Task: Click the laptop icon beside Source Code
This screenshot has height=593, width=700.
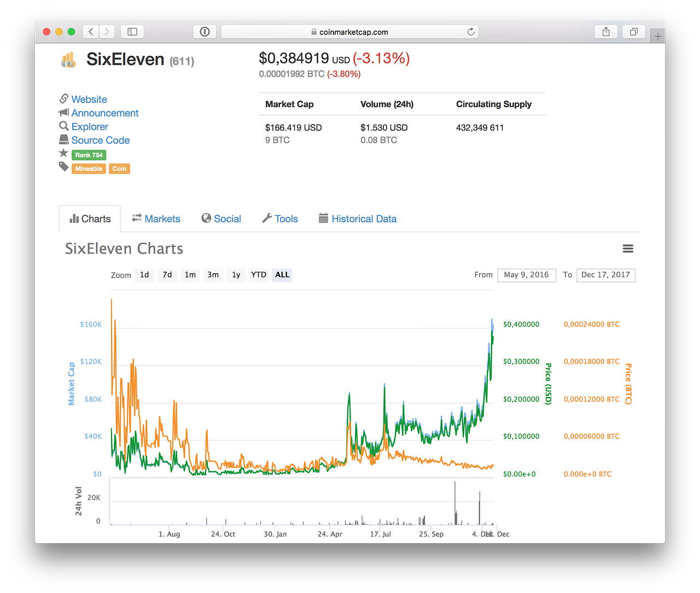Action: point(64,140)
